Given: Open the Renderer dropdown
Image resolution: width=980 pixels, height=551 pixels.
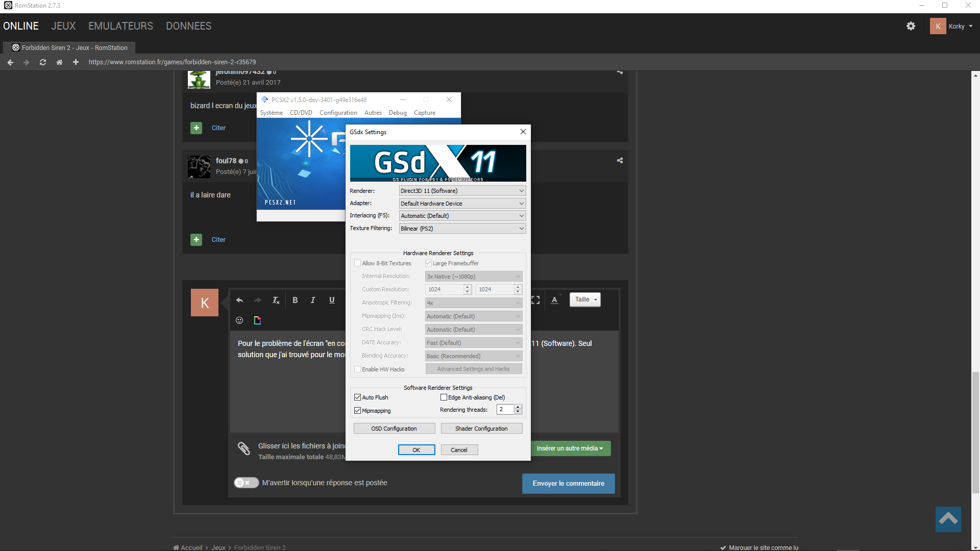Looking at the screenshot, I should tap(462, 191).
